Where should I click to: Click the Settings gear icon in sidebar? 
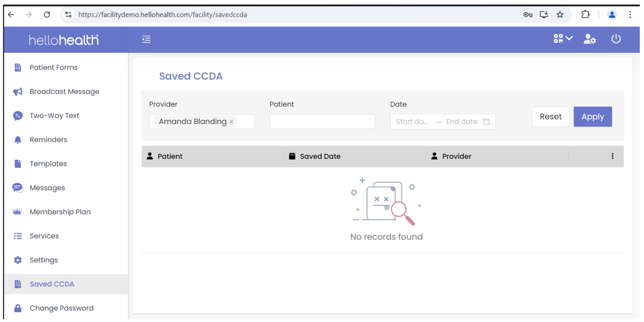pos(18,260)
